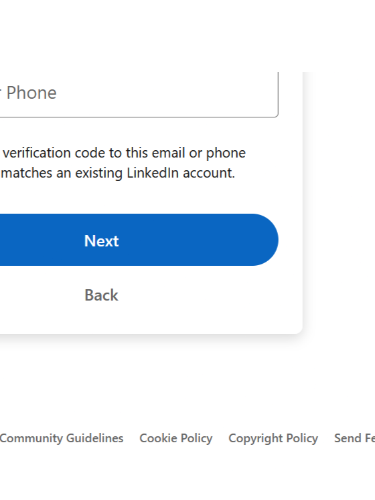The image size is (375, 500).
Task: View LinkedIn's Community Guidelines page
Action: [x=62, y=438]
